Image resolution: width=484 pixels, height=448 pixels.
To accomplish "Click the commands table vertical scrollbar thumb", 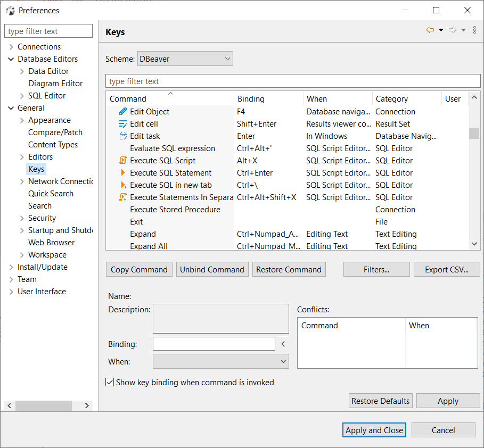I will [x=474, y=134].
